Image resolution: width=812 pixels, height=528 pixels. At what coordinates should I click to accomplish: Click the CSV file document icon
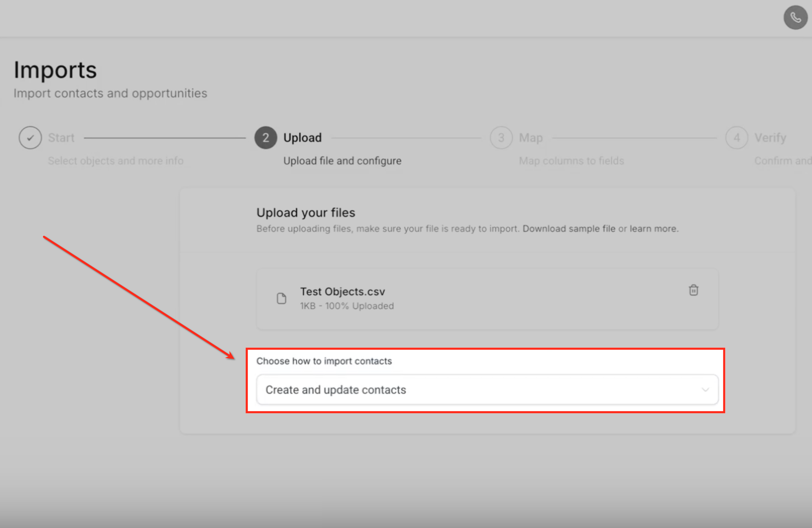pyautogui.click(x=281, y=298)
